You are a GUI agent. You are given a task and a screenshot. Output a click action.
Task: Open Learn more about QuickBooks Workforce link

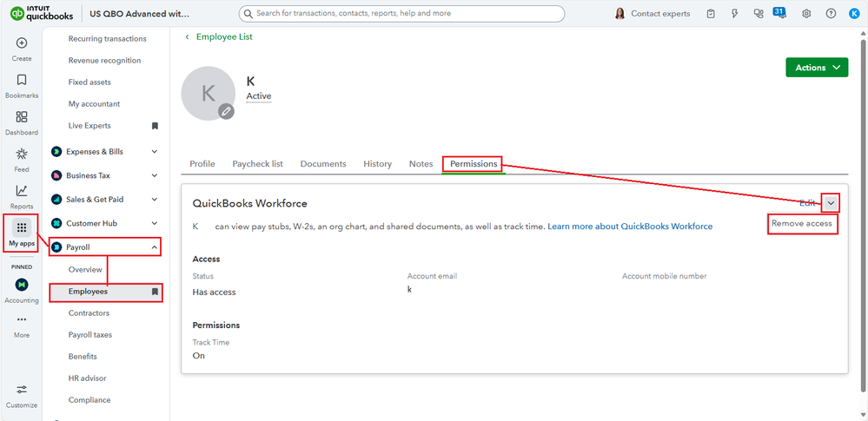630,227
